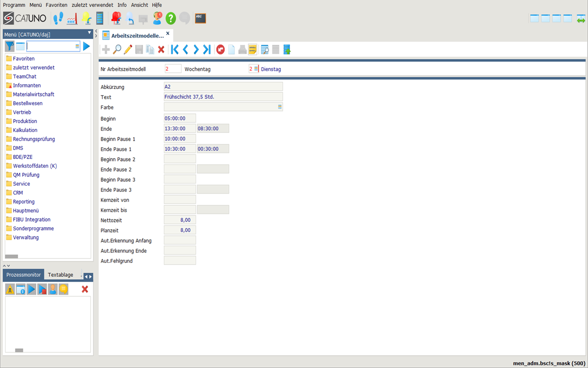588x368 pixels.
Task: Go to last record arrow
Action: tap(207, 49)
